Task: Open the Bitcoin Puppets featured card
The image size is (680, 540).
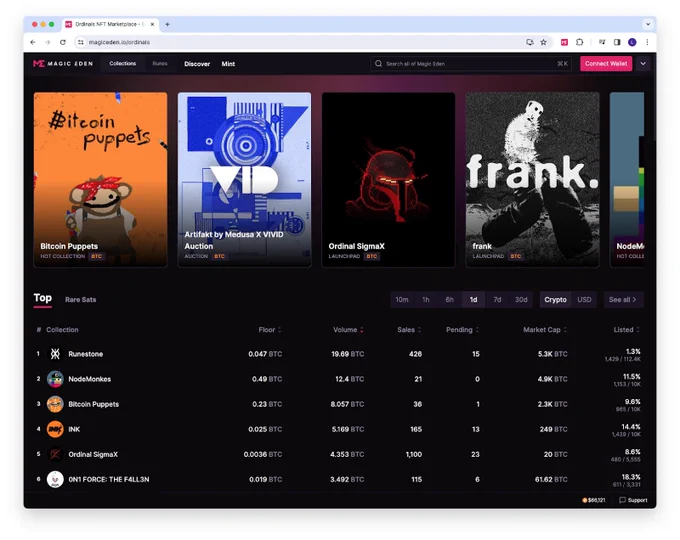Action: click(x=101, y=180)
